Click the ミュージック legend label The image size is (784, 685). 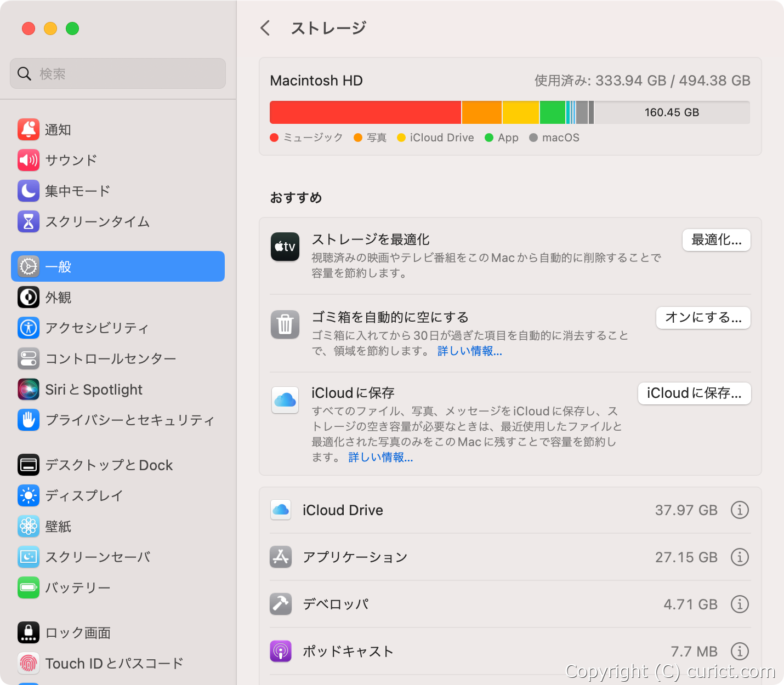pos(313,138)
